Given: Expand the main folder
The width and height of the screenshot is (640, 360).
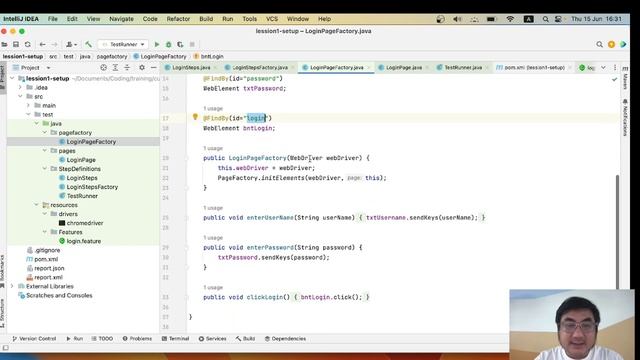Looking at the screenshot, I should tap(29, 105).
